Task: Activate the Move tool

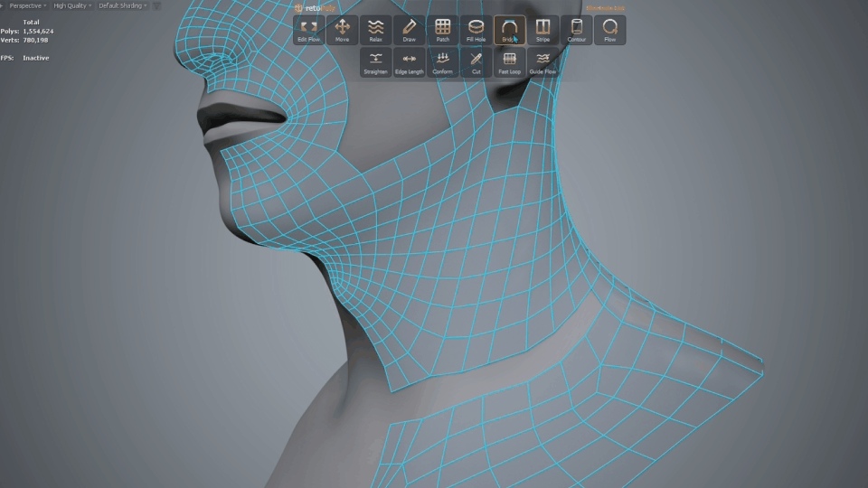Action: [x=342, y=30]
